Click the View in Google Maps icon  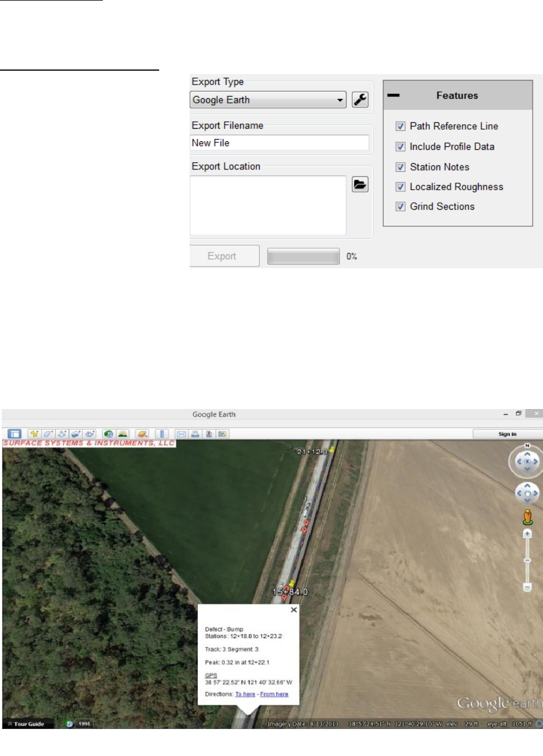(x=222, y=434)
